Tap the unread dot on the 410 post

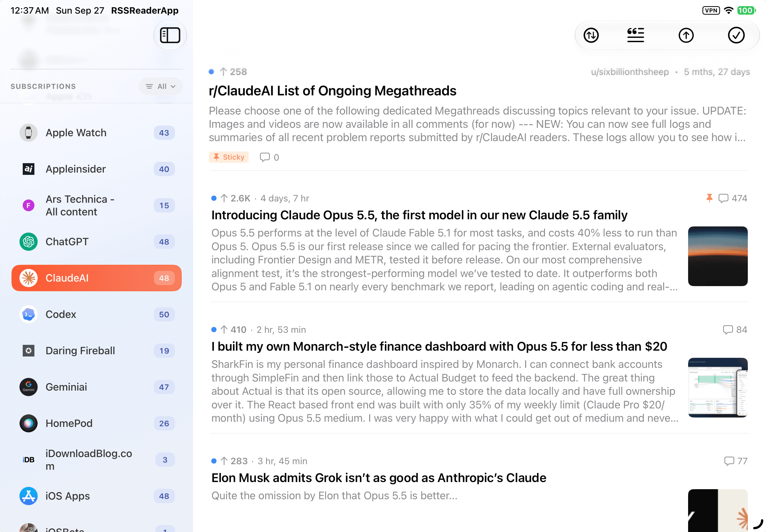214,330
